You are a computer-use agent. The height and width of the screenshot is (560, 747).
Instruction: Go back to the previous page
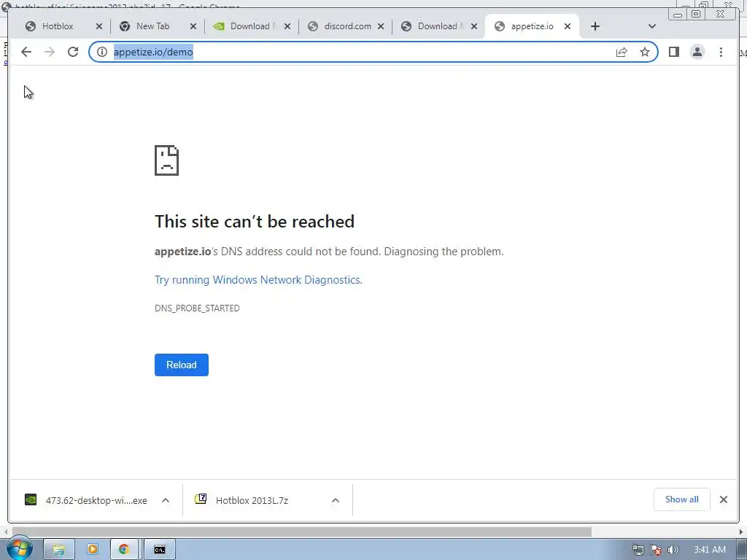click(x=26, y=52)
